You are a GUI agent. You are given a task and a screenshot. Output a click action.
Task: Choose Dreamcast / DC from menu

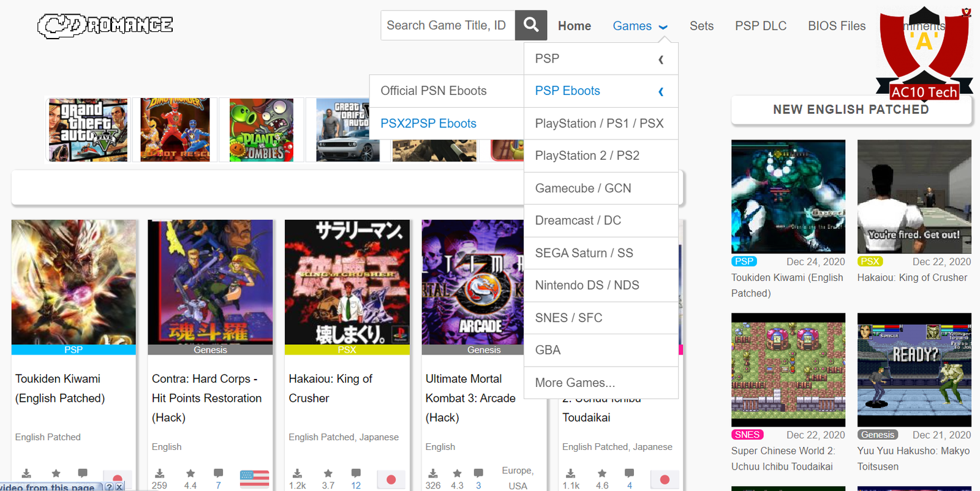601,220
